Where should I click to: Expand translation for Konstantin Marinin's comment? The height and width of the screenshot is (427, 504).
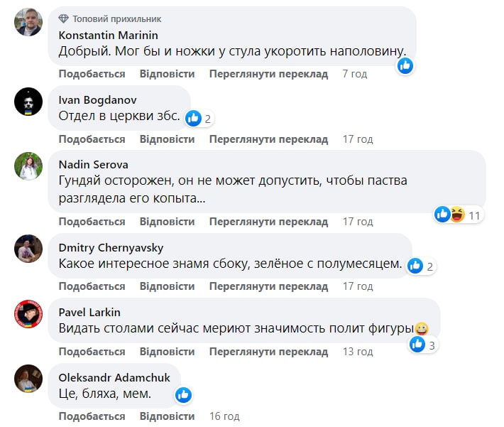point(268,74)
